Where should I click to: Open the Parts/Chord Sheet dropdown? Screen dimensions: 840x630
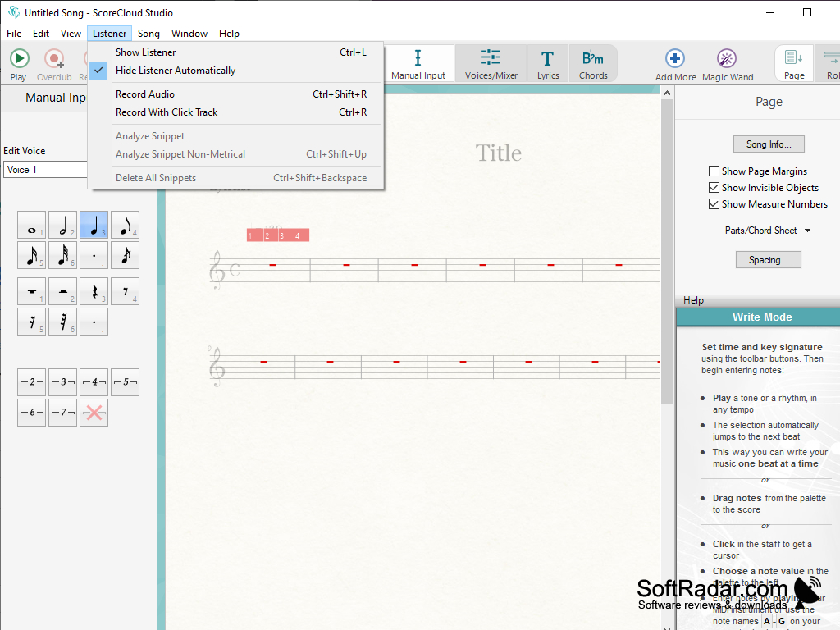click(x=768, y=231)
